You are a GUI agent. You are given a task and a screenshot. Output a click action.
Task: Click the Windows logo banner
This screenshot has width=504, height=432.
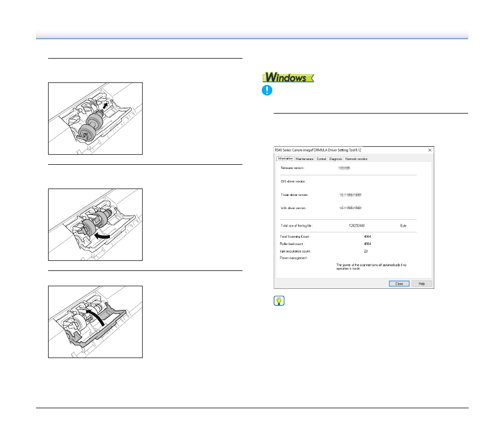click(289, 77)
